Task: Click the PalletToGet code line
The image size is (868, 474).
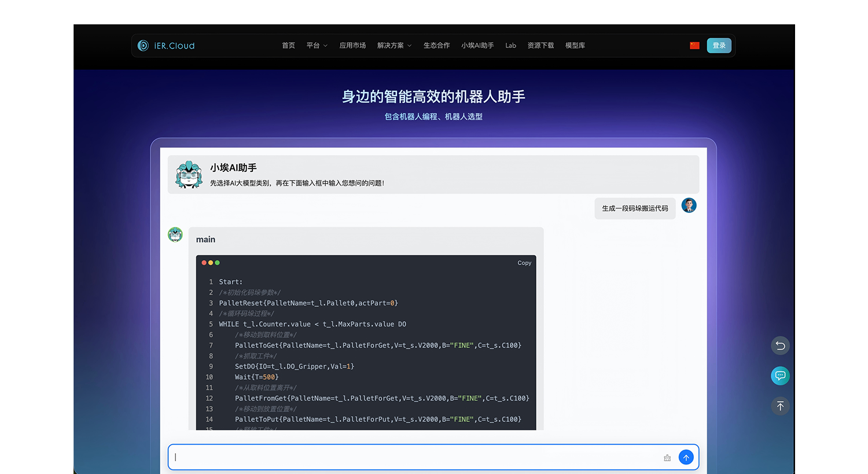Action: click(378, 346)
